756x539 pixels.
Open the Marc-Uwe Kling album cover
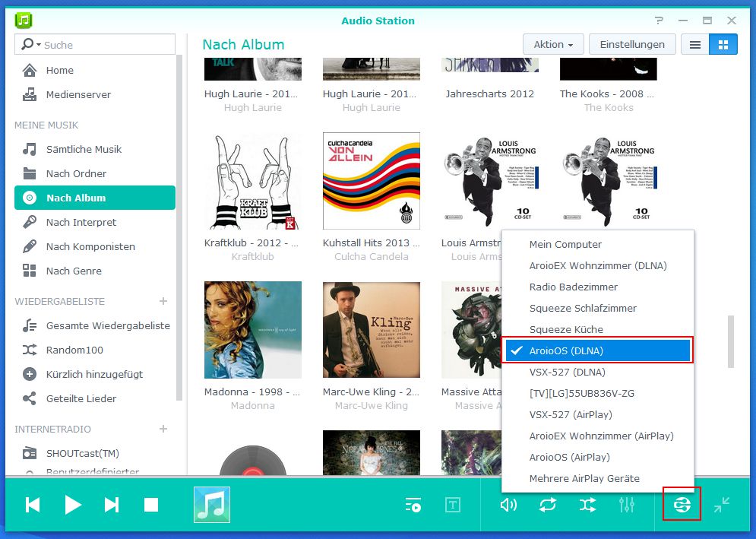click(x=372, y=330)
